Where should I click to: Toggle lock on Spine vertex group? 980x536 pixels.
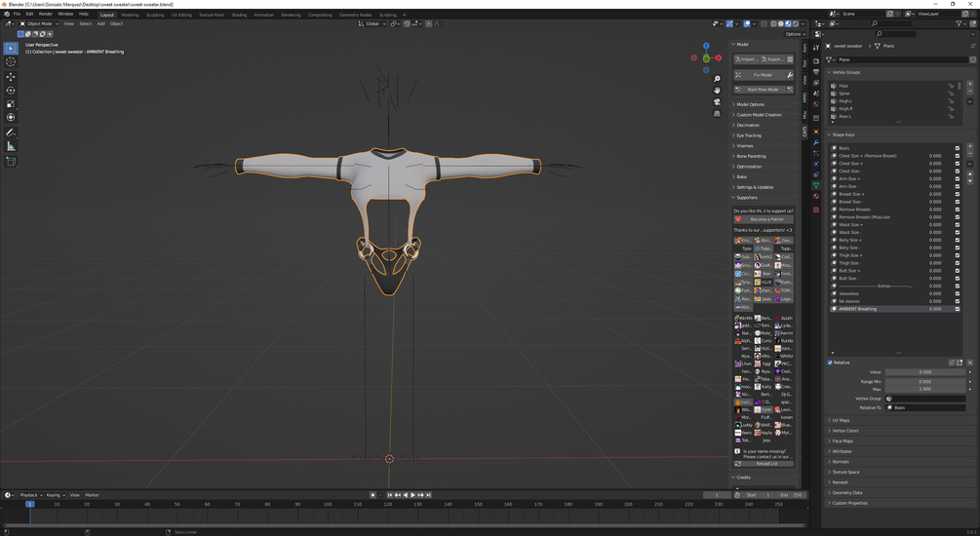pyautogui.click(x=951, y=94)
